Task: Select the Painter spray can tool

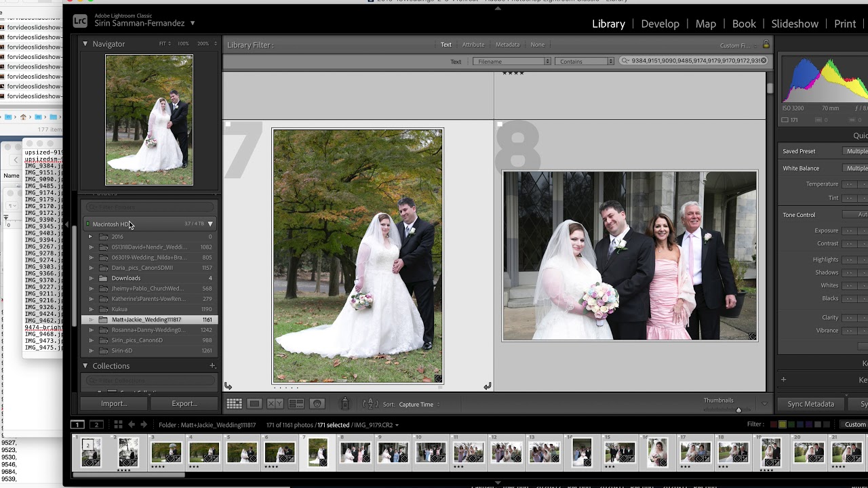Action: 344,404
